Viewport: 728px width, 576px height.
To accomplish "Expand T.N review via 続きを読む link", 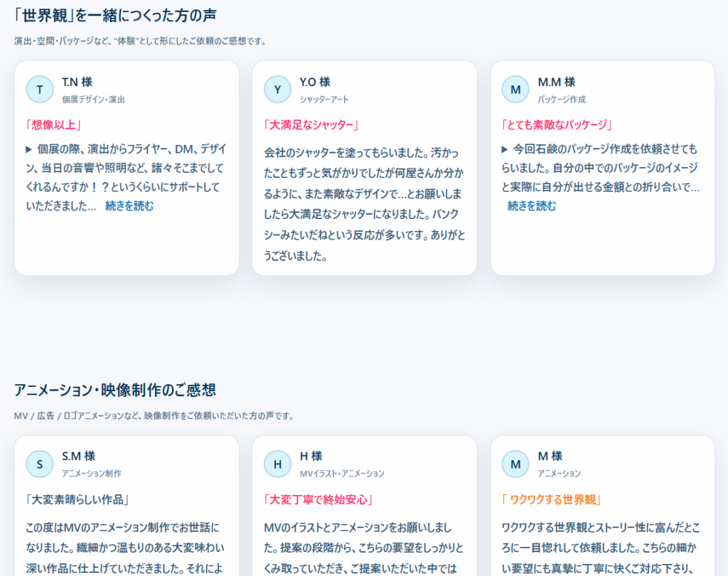I will click(129, 206).
